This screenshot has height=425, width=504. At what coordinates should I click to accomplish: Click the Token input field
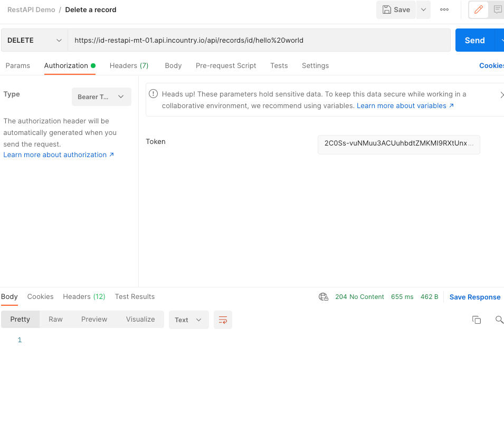(398, 144)
